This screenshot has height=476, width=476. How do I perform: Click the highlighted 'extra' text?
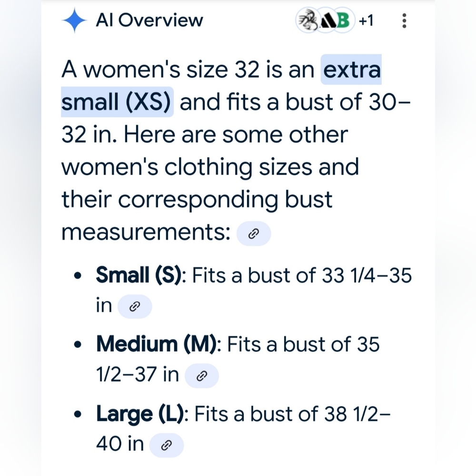[x=351, y=69]
